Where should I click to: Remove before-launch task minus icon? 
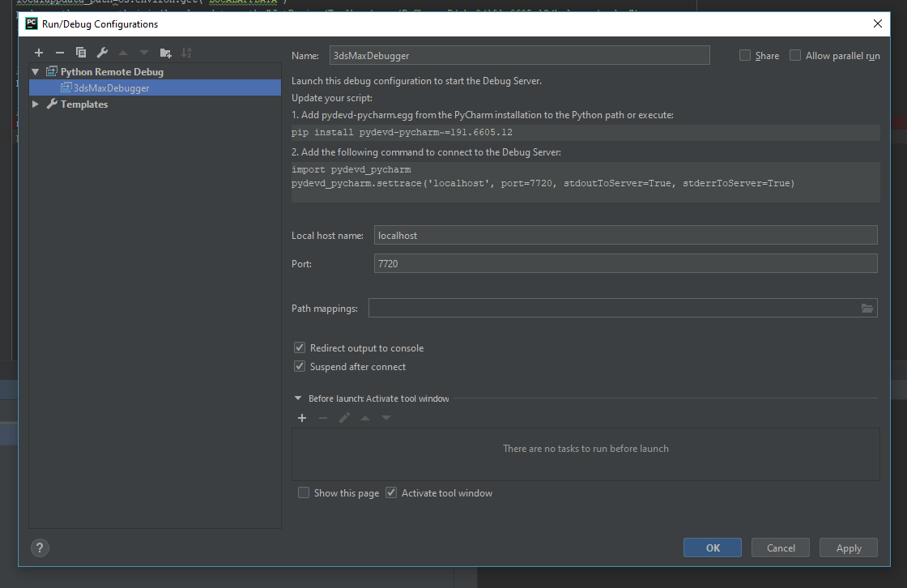pyautogui.click(x=323, y=418)
